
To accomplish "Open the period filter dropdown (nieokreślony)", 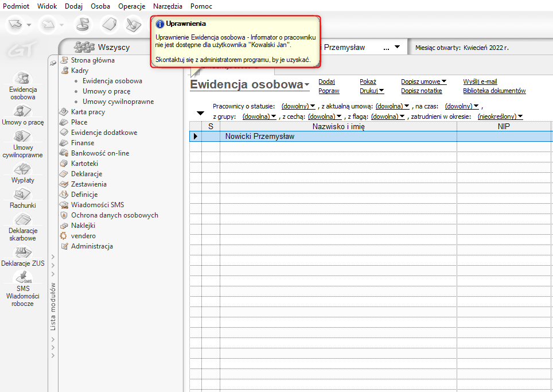I will coord(500,117).
